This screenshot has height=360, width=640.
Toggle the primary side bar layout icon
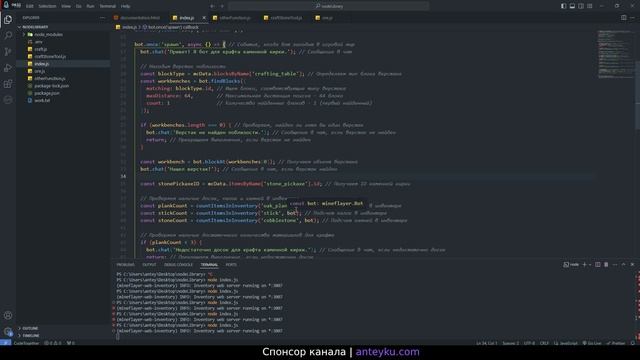(563, 6)
